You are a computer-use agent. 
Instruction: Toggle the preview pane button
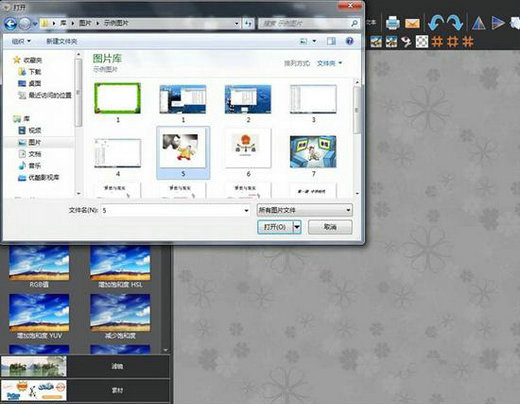(331, 41)
